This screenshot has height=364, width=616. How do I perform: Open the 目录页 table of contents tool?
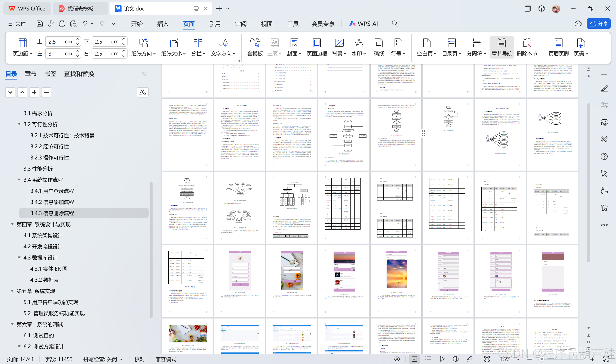451,47
